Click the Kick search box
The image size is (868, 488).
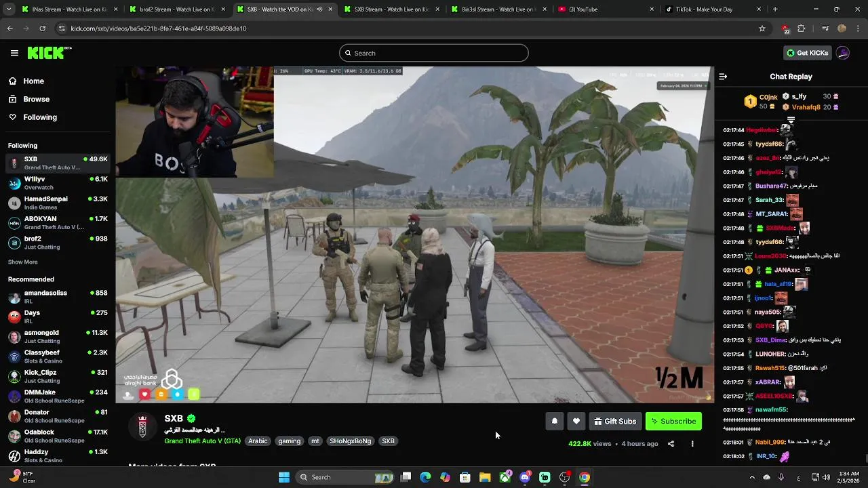(x=434, y=53)
